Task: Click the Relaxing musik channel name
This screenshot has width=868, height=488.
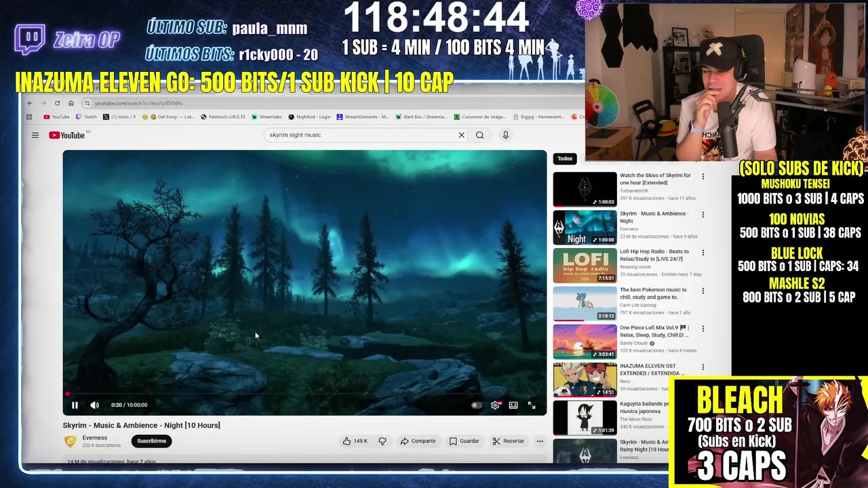Action: tap(635, 267)
